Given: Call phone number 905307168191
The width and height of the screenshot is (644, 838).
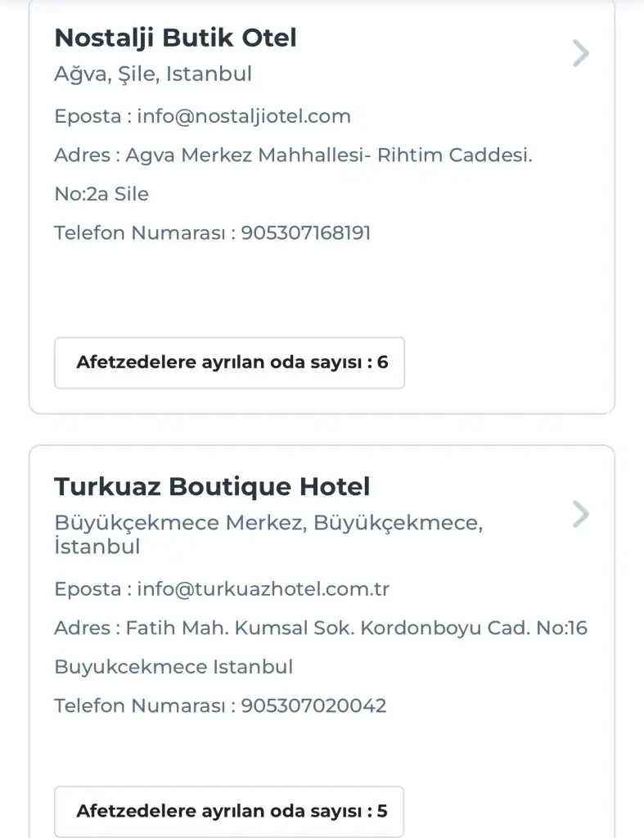Looking at the screenshot, I should coord(306,233).
